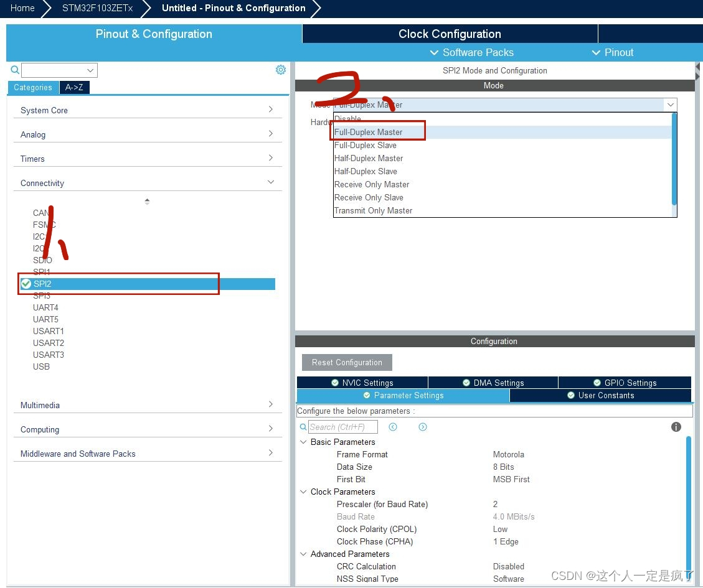Toggle Connectivity list sort arrows
703x588 pixels.
[147, 202]
